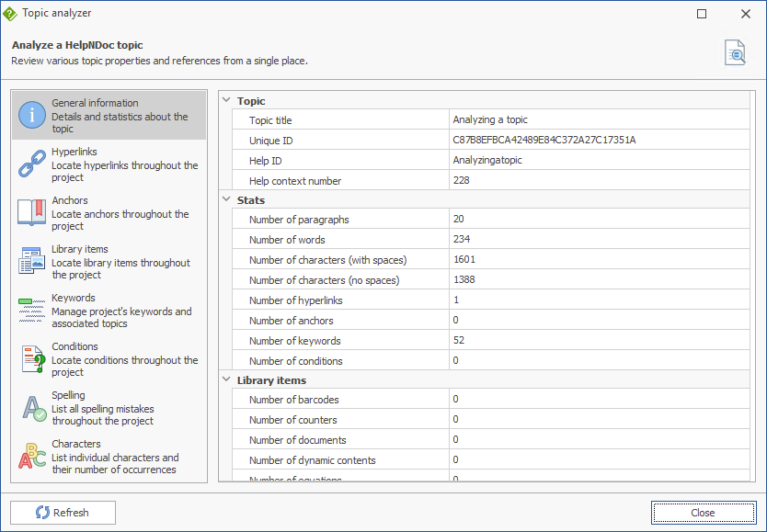Click the 'Topic title' property label
Viewport: 767px width, 532px height.
coord(270,120)
